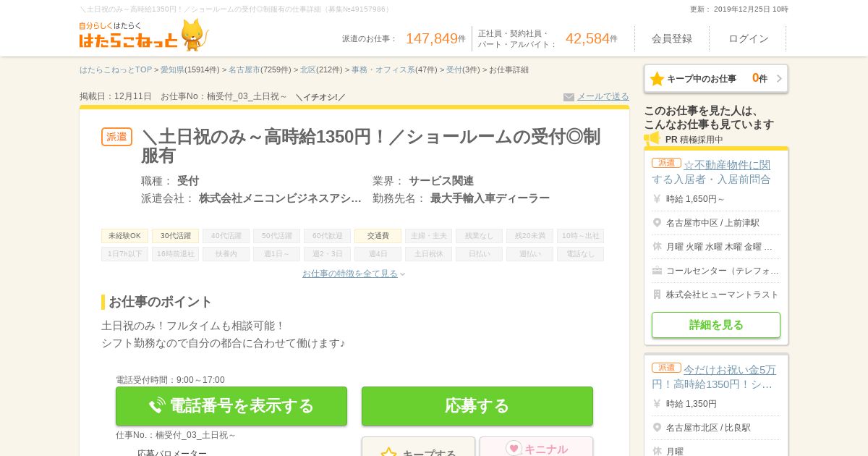This screenshot has height=456, width=868.
Task: Click 名古屋市中区 / 上前津駅 text
Action: pyautogui.click(x=712, y=223)
